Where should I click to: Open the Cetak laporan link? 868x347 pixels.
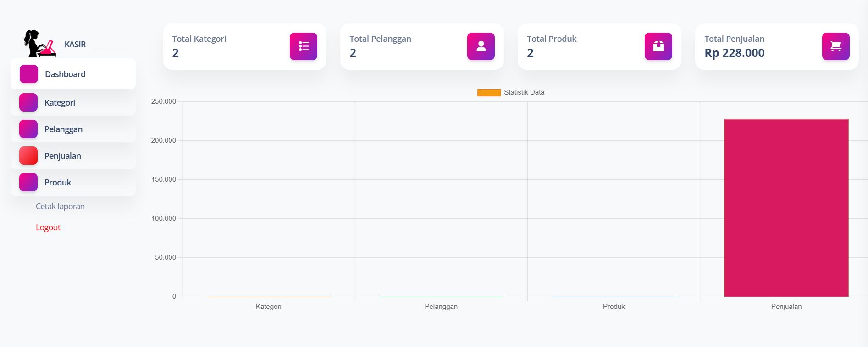(60, 207)
